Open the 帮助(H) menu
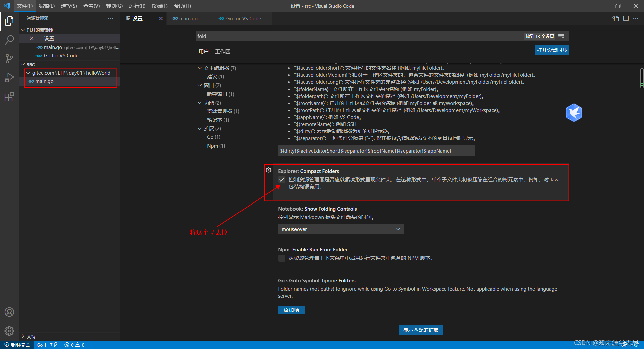 pyautogui.click(x=182, y=6)
